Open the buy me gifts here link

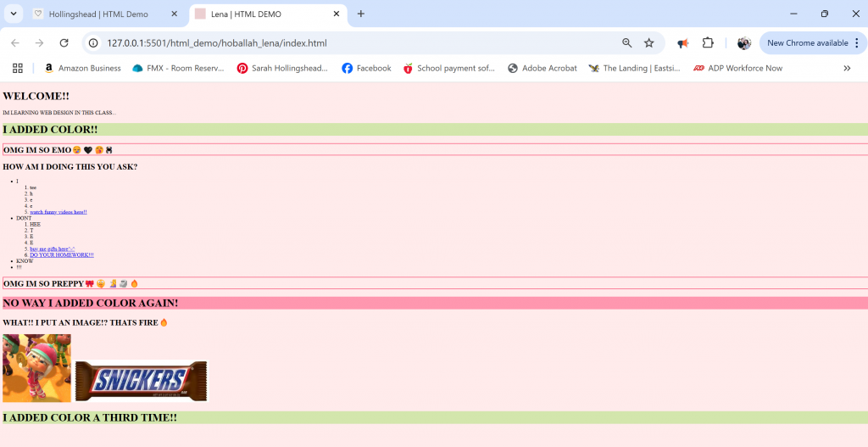pos(52,249)
